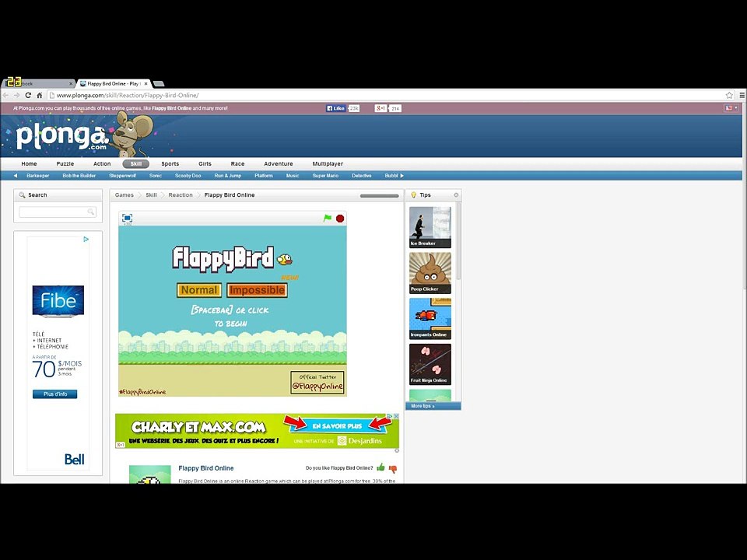Open the Ice Breaker game thumbnail
This screenshot has height=560, width=747.
coord(430,227)
